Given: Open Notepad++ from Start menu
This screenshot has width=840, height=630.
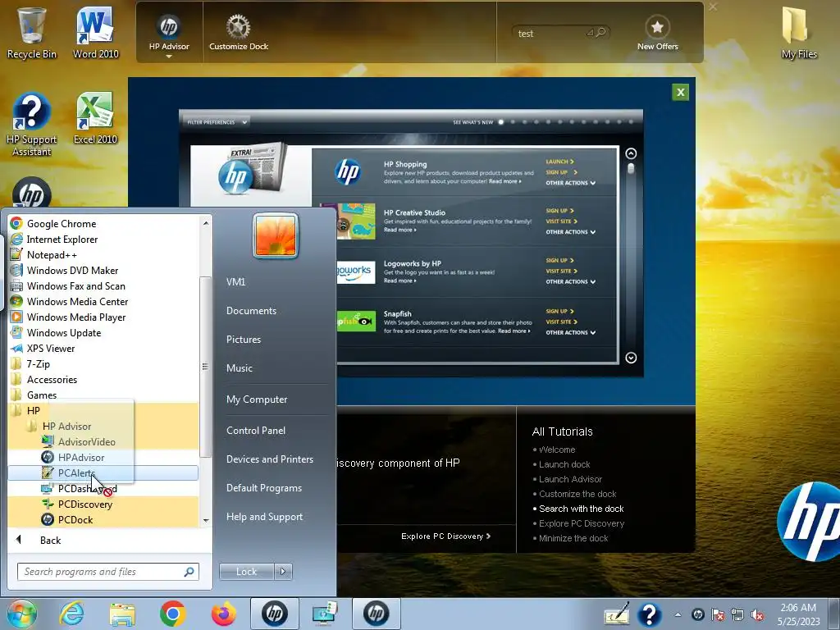Looking at the screenshot, I should (x=103, y=254).
